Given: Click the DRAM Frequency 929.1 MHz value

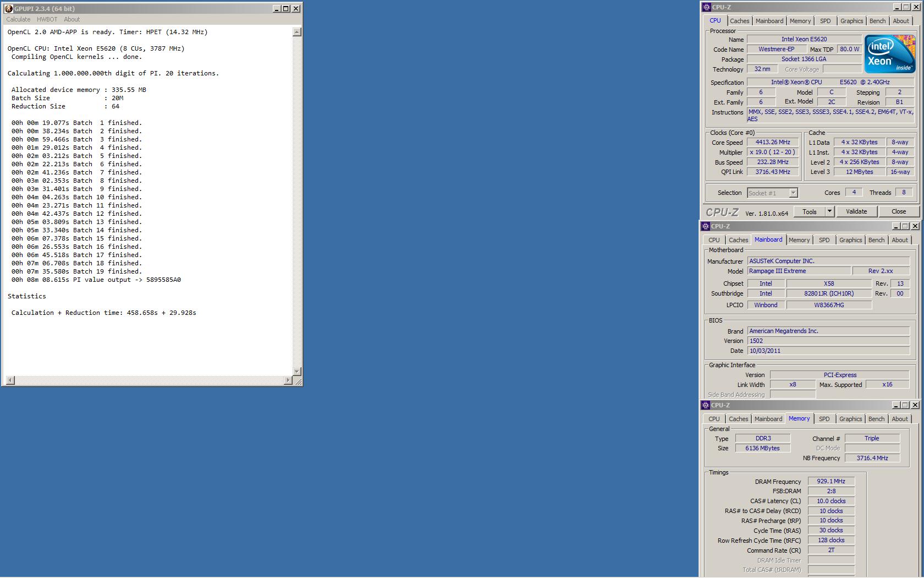Looking at the screenshot, I should point(831,481).
